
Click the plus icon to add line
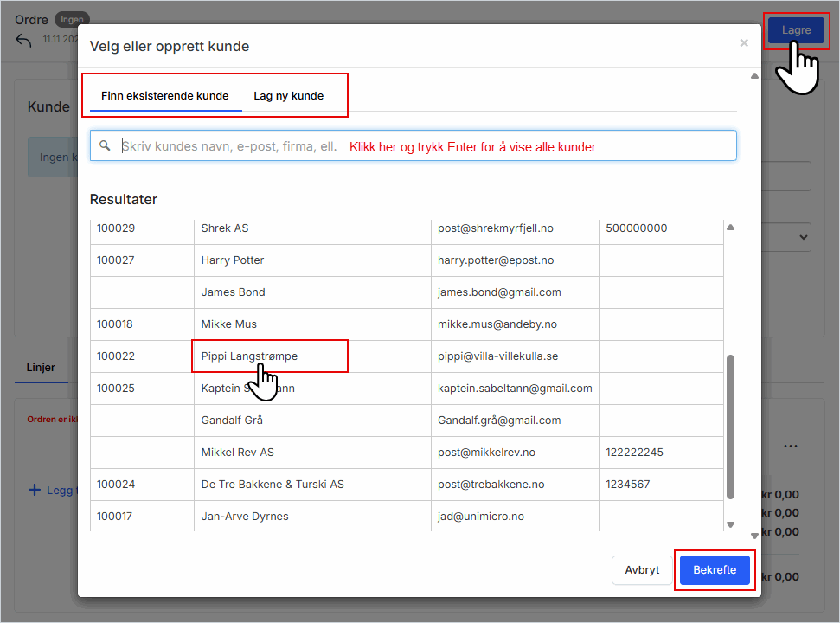click(35, 490)
